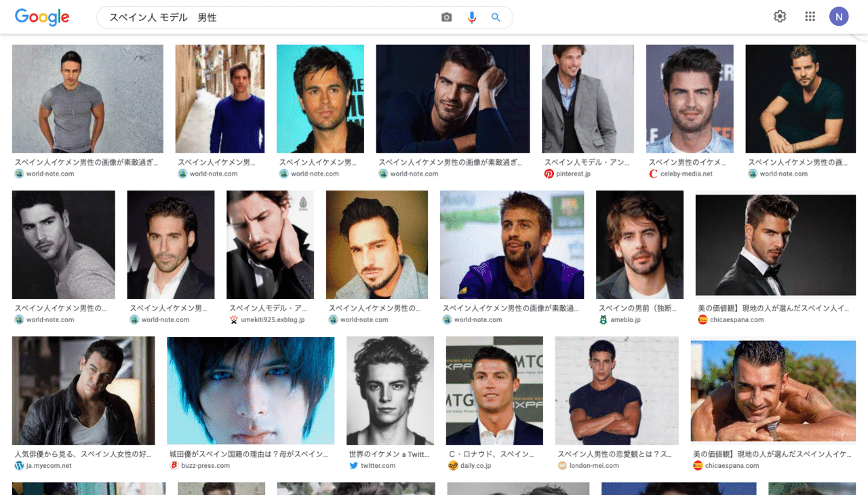Click the umekiti925.exblog.jp favicon
This screenshot has height=495, width=868.
[233, 319]
